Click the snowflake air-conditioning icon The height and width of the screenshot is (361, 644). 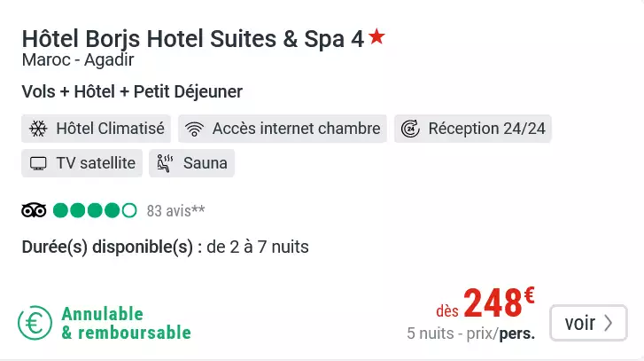click(38, 129)
